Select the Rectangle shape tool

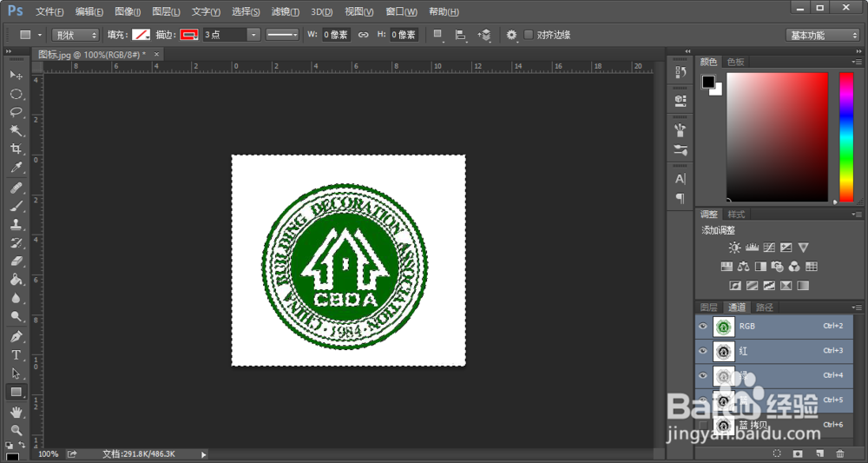(x=16, y=392)
